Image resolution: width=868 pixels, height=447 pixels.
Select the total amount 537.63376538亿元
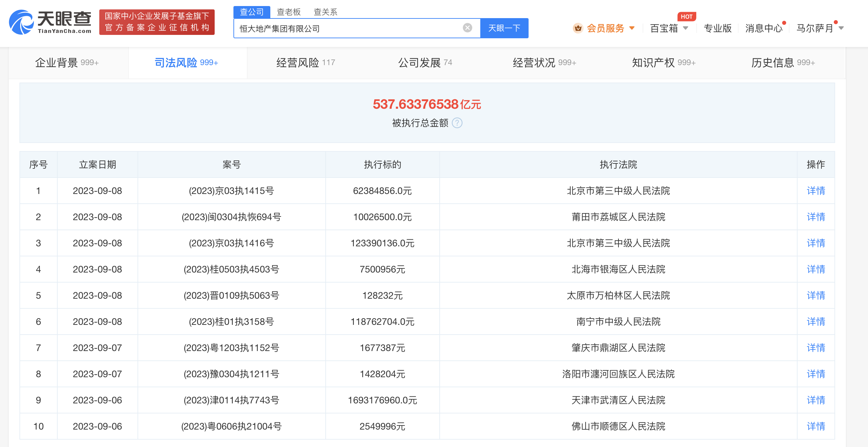click(427, 104)
